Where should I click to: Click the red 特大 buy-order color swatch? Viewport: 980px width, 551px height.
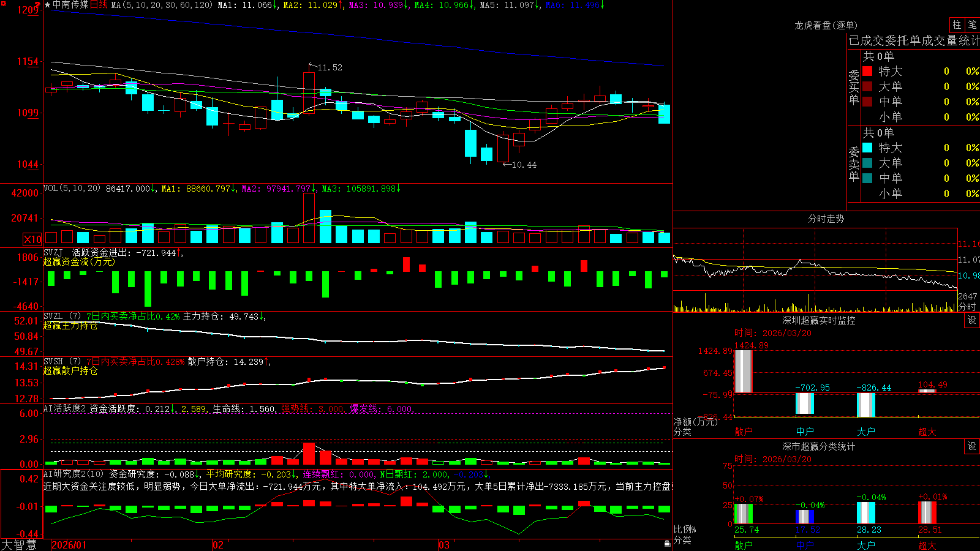867,71
